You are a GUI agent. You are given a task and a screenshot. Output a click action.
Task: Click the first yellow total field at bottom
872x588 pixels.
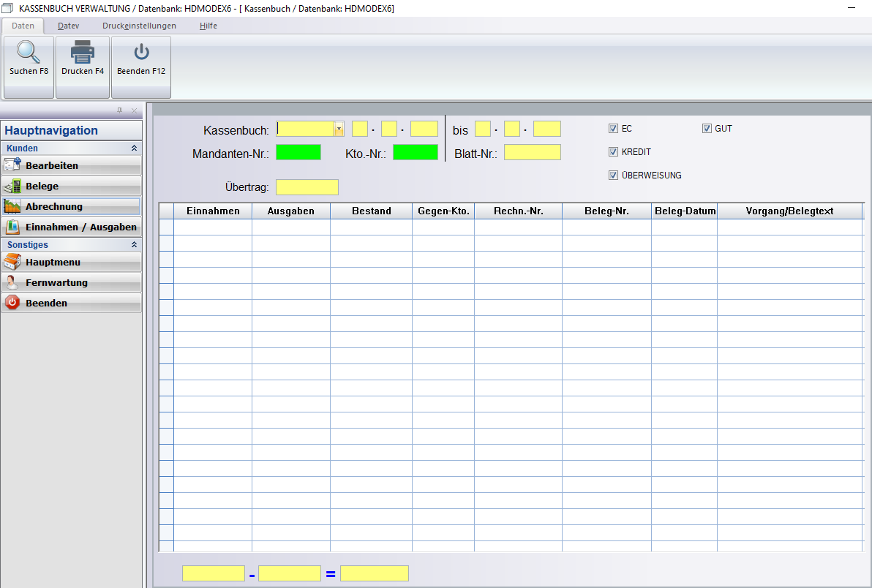click(214, 573)
